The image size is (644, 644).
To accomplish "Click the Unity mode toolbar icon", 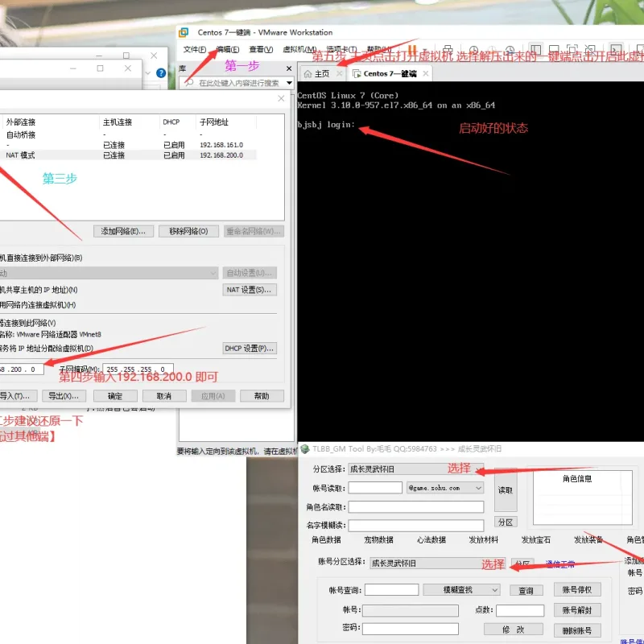I will (590, 49).
